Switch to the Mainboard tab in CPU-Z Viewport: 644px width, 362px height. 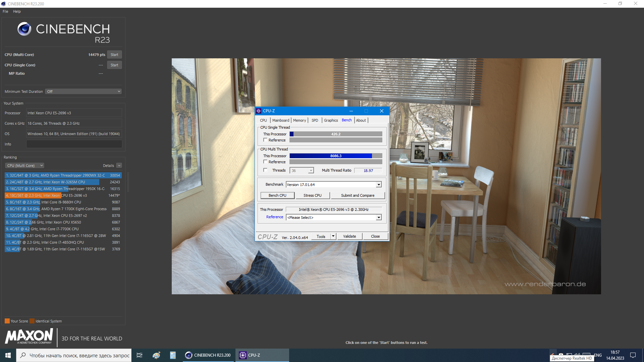click(280, 120)
